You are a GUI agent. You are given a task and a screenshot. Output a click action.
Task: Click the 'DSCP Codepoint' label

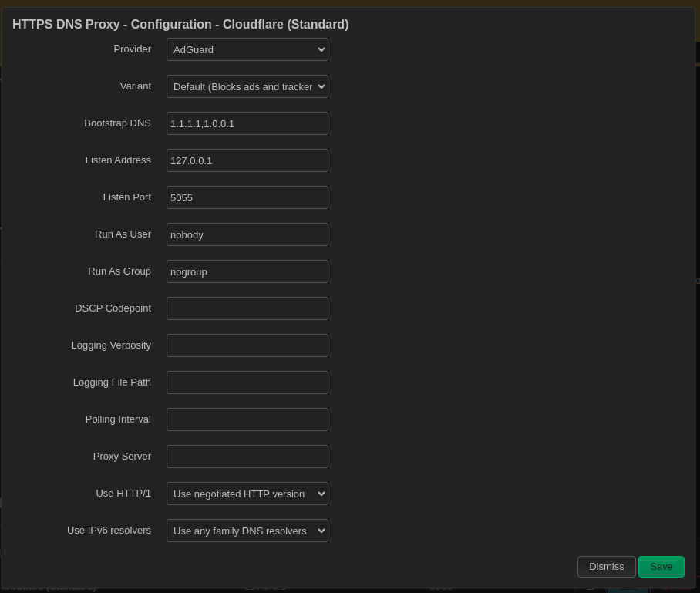(x=113, y=308)
